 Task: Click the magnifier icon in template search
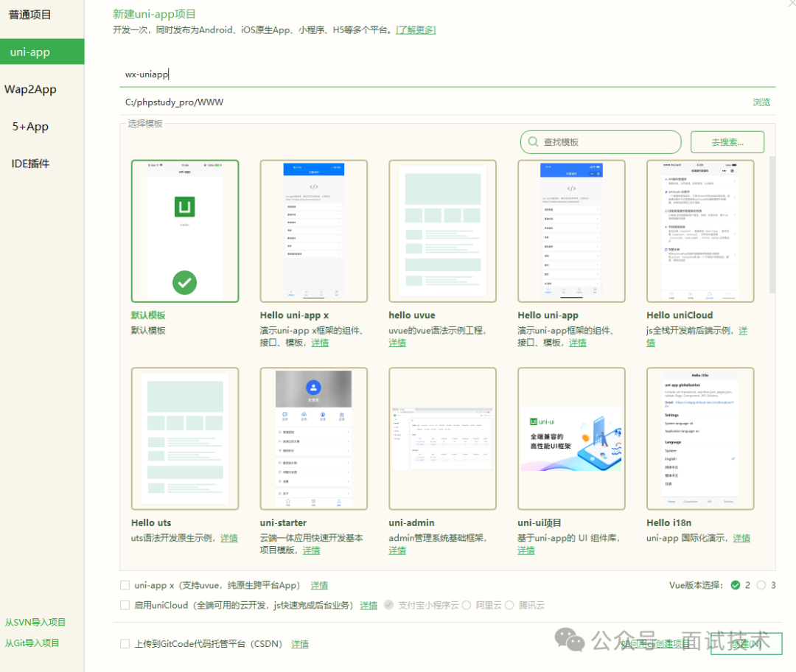click(533, 141)
